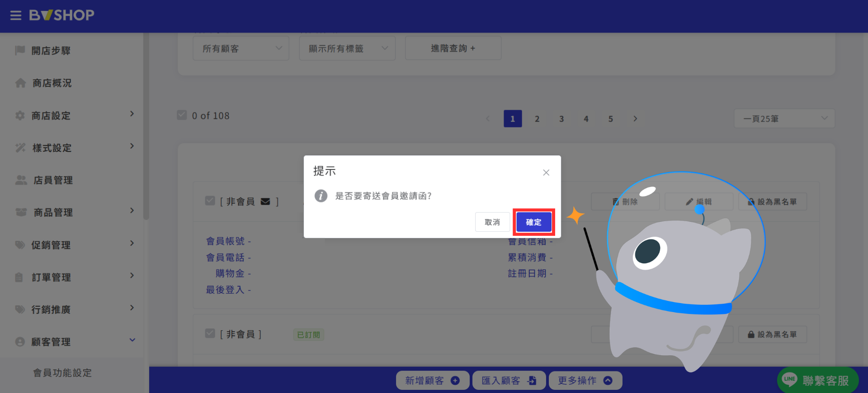Click 設為黑名單 for the 已訂閱 row
868x393 pixels.
tap(773, 335)
